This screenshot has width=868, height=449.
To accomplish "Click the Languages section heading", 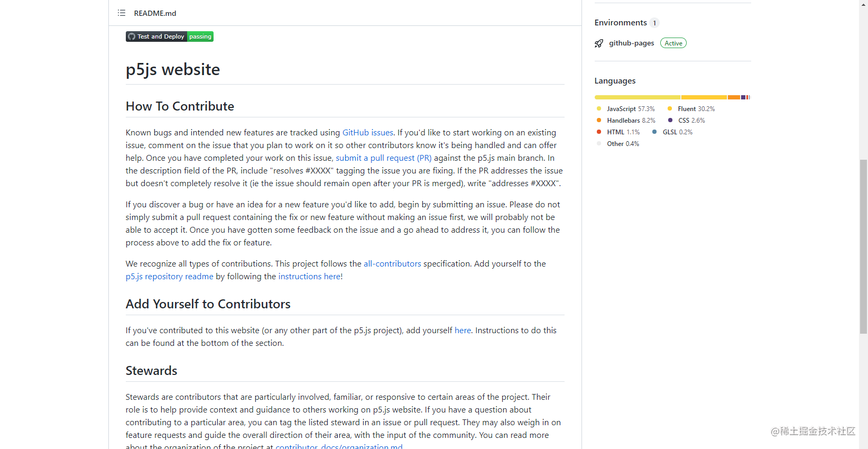I will 615,81.
